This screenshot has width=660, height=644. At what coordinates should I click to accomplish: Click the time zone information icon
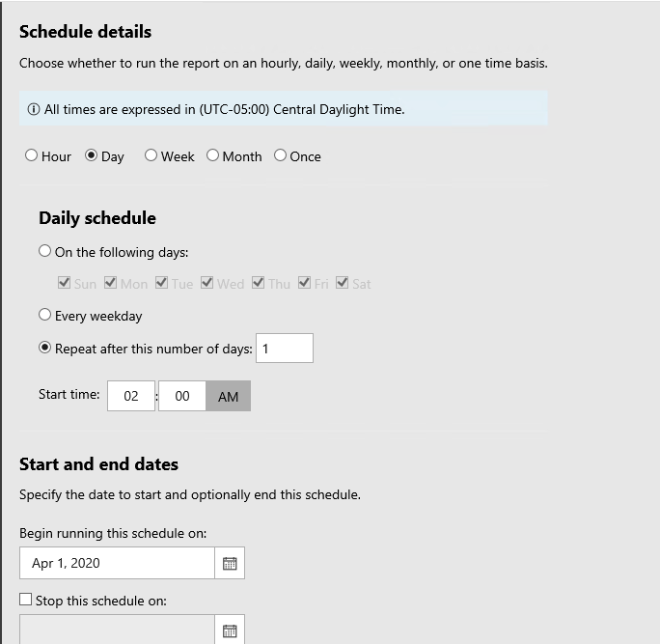click(35, 109)
